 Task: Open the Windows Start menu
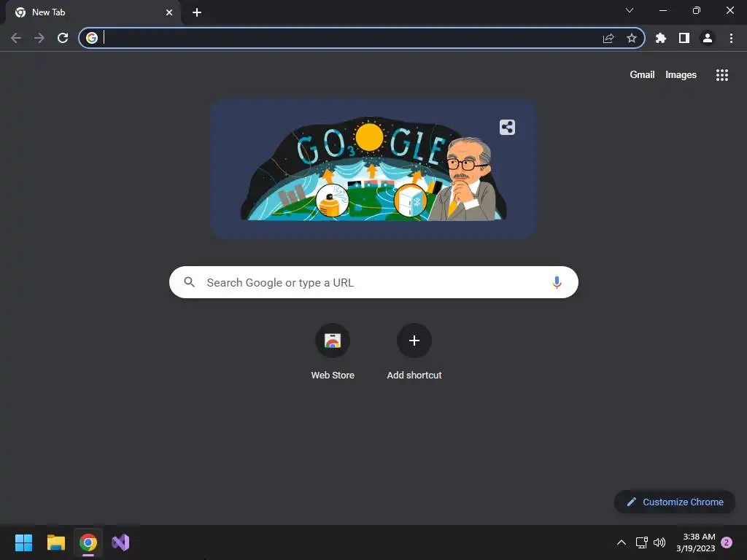pos(24,542)
